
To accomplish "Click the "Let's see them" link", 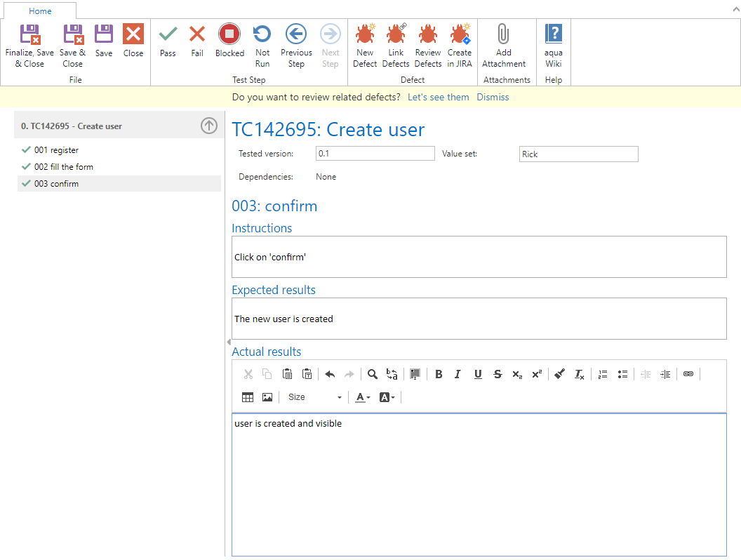I will 438,97.
